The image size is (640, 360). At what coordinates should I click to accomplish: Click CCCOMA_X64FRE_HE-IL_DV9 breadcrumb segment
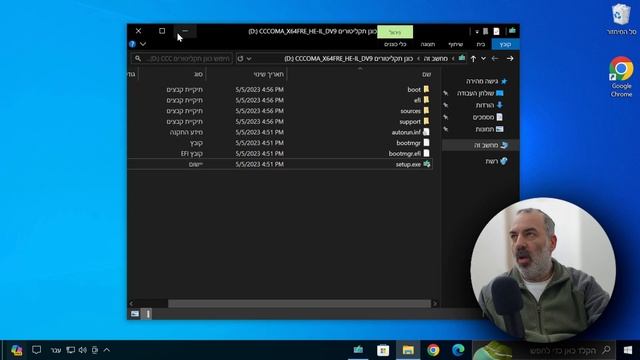pyautogui.click(x=349, y=59)
